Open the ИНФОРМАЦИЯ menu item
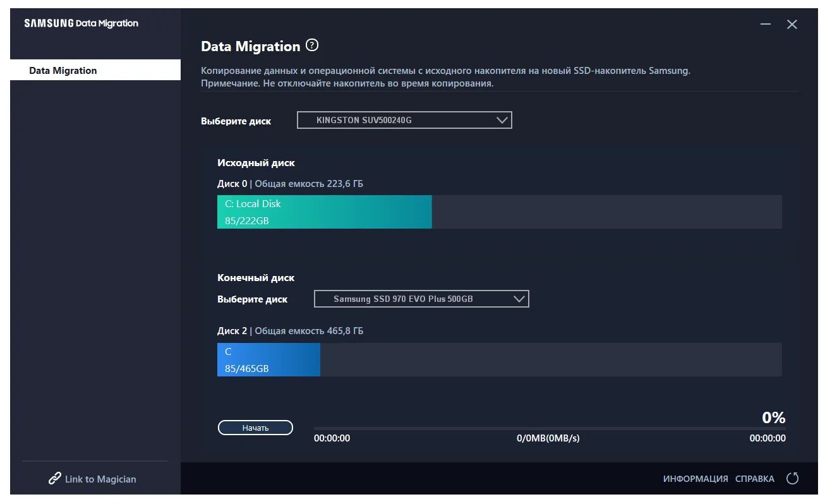This screenshot has width=825, height=504. pos(696,479)
